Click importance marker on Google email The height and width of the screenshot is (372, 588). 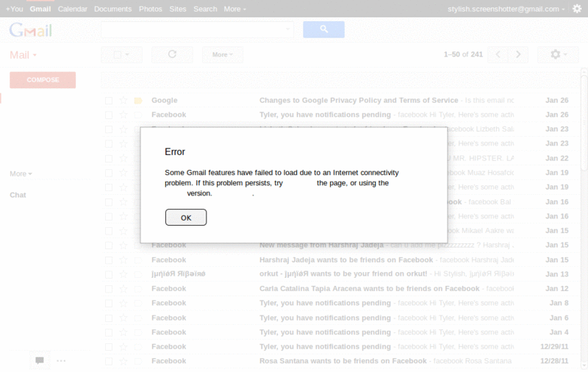(138, 101)
